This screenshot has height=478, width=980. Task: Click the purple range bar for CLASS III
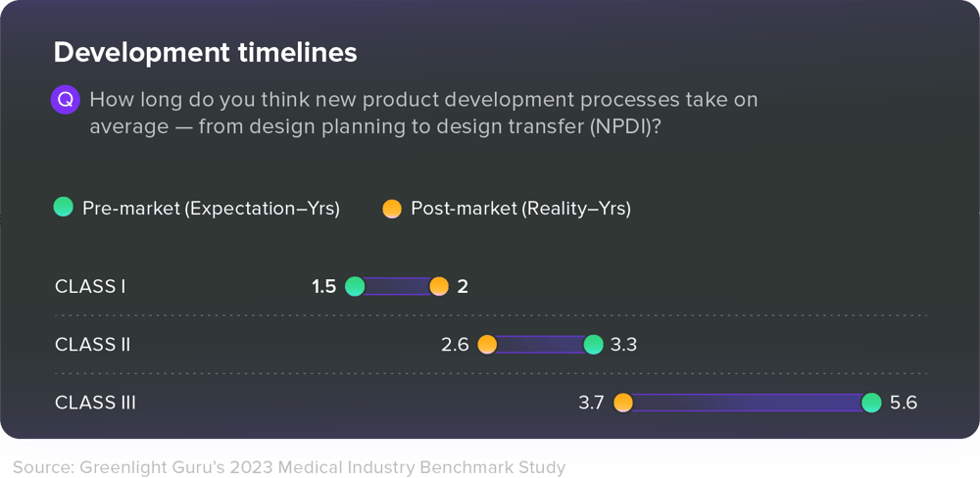747,403
